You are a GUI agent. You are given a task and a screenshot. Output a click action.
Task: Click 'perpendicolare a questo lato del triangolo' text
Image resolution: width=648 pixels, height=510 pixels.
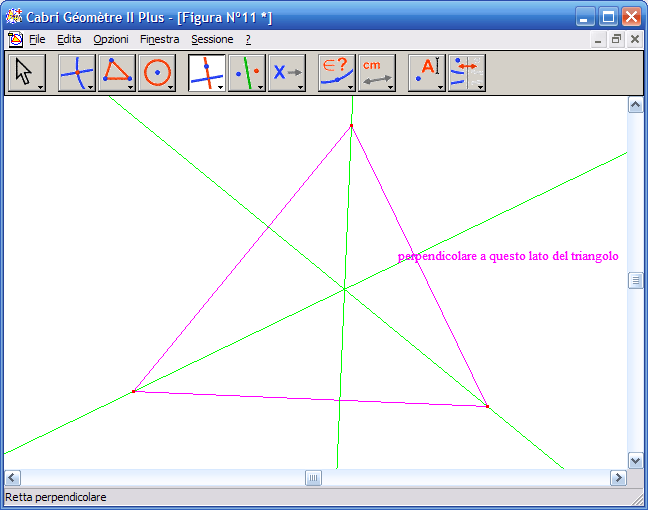(x=508, y=256)
